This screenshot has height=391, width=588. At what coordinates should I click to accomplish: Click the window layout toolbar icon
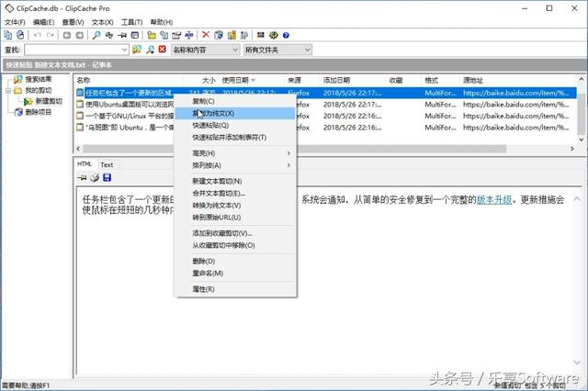coord(135,35)
